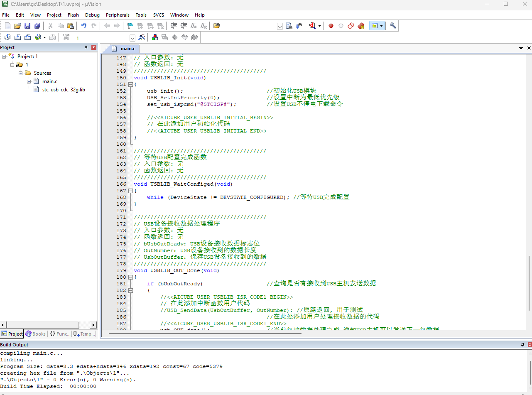The image size is (532, 395).
Task: Comment out the selected lines
Action: (x=194, y=26)
